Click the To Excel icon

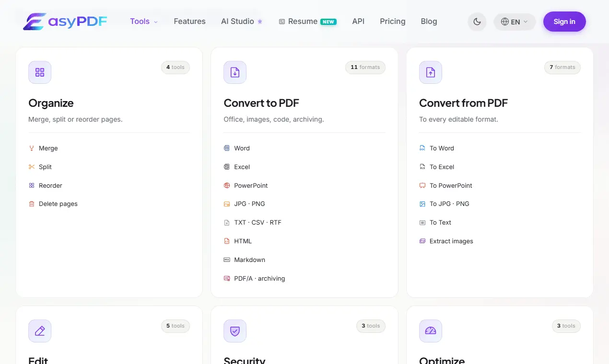coord(422,167)
